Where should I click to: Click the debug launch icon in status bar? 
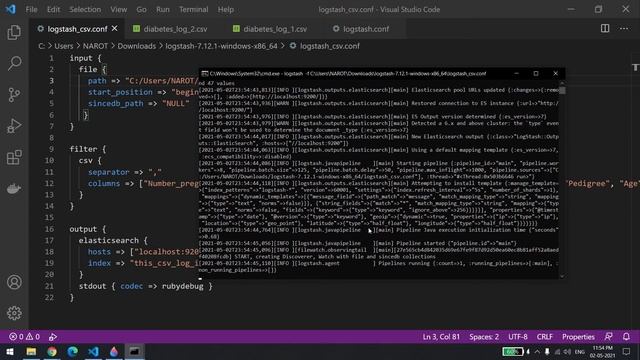[53, 337]
